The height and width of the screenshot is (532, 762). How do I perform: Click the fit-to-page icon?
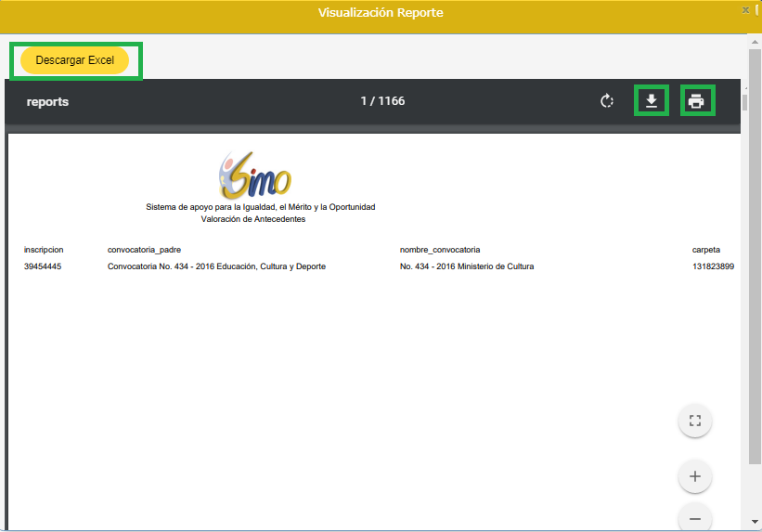(x=694, y=421)
